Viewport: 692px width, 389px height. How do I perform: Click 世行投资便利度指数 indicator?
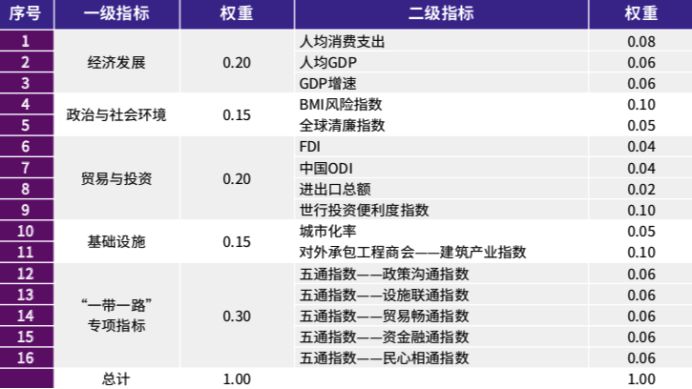pos(364,210)
